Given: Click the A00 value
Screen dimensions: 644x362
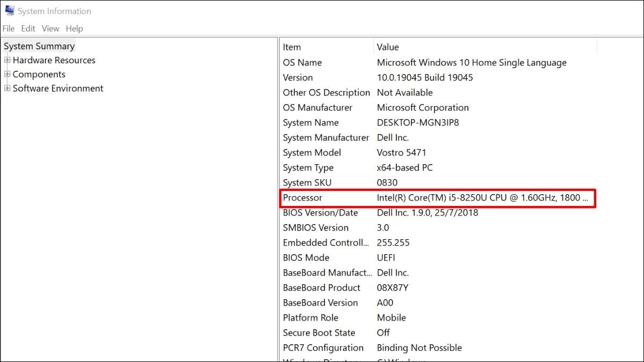Looking at the screenshot, I should point(385,303).
